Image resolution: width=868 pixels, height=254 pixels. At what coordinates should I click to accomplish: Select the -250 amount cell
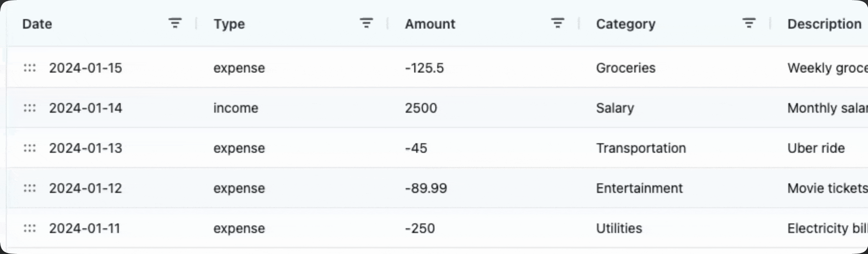[420, 229]
